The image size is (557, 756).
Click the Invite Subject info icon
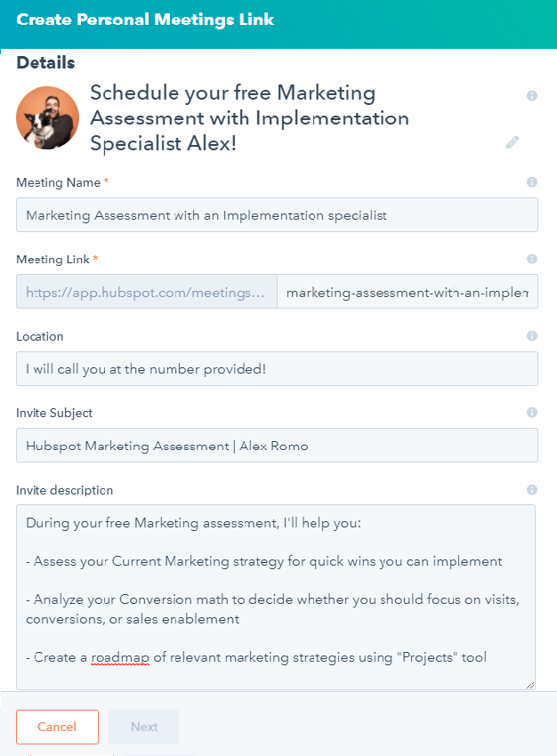click(x=532, y=413)
